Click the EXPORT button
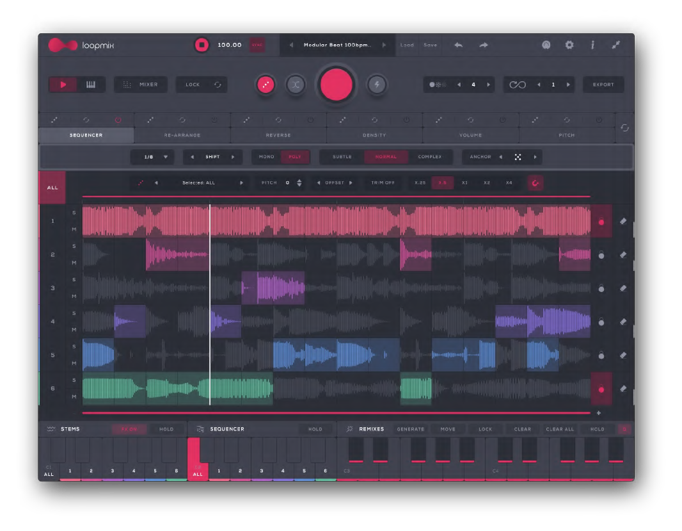 (x=603, y=85)
